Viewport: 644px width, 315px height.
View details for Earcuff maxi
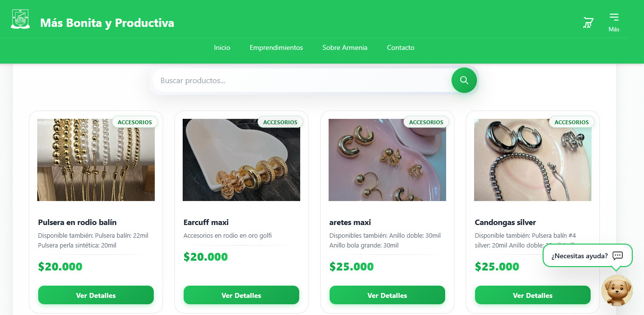(x=241, y=295)
